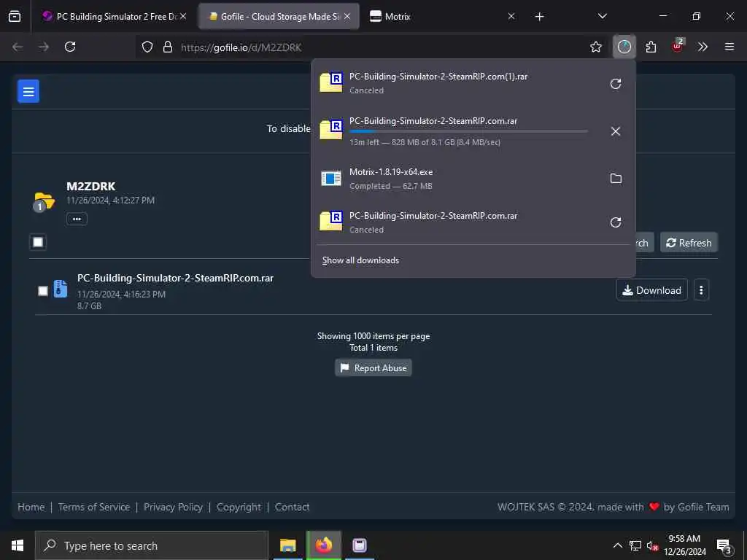
Task: Open folder containing Motrix-1.8.19-x64.exe
Action: [x=616, y=178]
